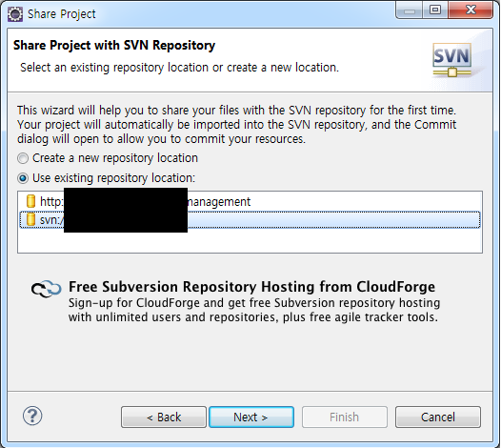This screenshot has height=448, width=501.
Task: Proceed with the Next button
Action: (251, 417)
